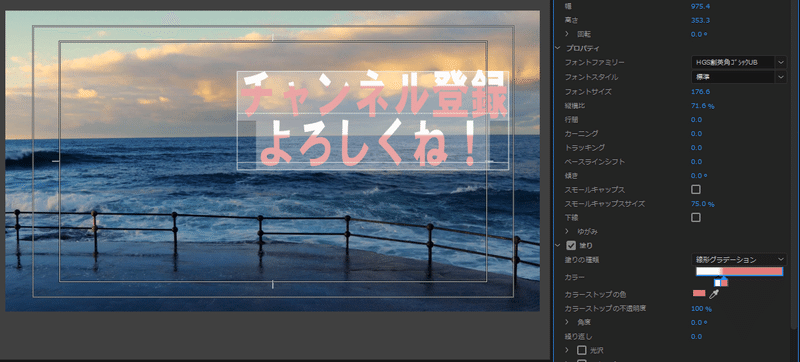
Task: Expand the 角度 angle section
Action: (x=567, y=322)
